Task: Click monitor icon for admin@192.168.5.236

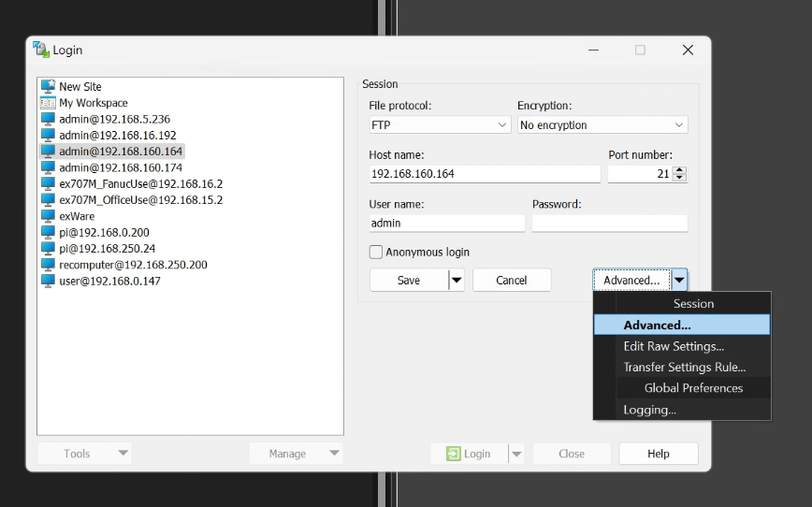Action: pyautogui.click(x=48, y=119)
